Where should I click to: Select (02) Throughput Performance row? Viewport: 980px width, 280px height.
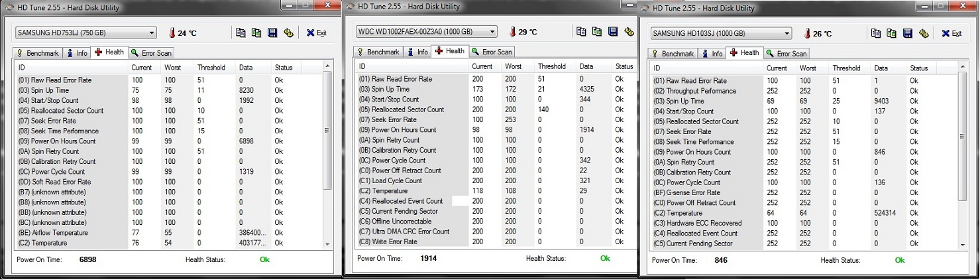[804, 91]
